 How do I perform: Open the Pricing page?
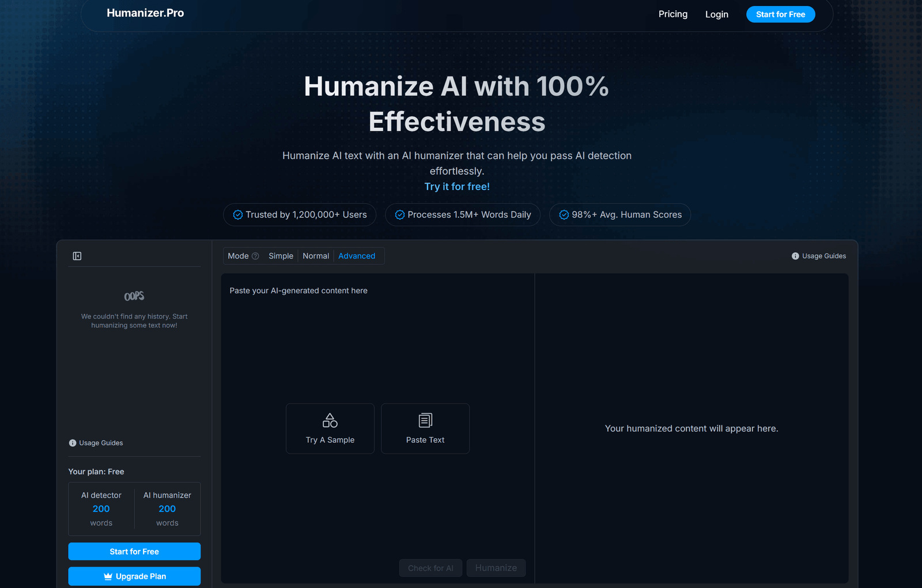[673, 14]
